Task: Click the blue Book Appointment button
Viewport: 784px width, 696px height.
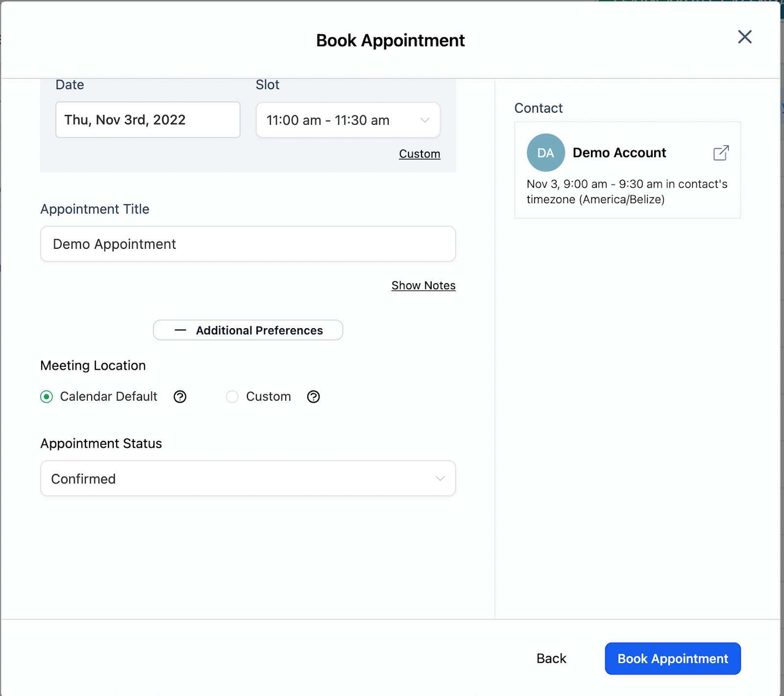Action: pyautogui.click(x=673, y=659)
